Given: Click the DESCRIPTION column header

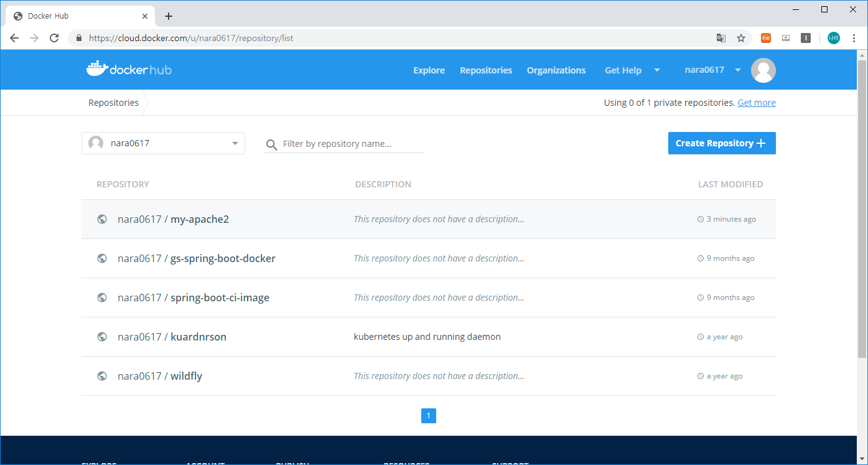Looking at the screenshot, I should pos(383,184).
